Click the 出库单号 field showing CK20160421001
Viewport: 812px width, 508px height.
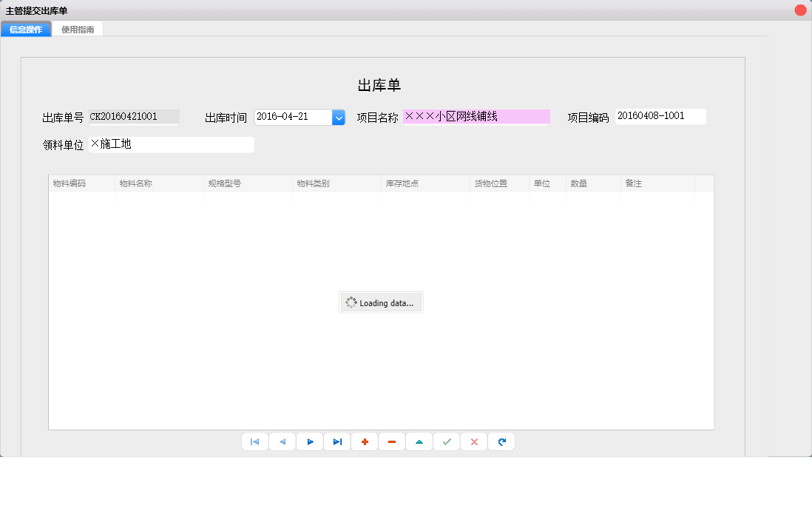click(x=135, y=116)
